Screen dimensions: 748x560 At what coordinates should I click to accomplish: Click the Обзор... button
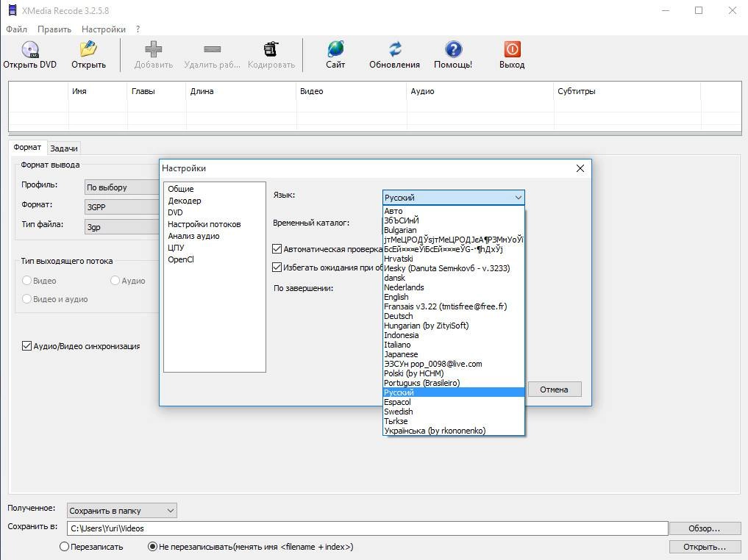click(x=704, y=528)
